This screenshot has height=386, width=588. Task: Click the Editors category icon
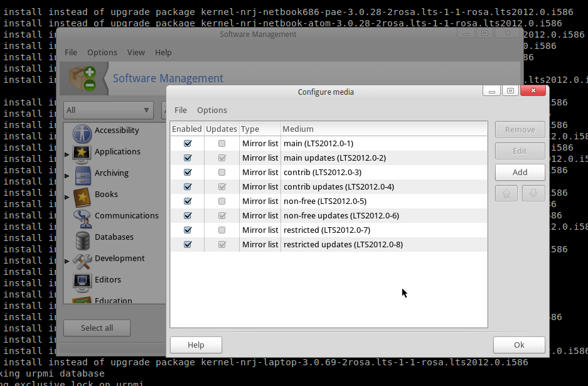[82, 281]
